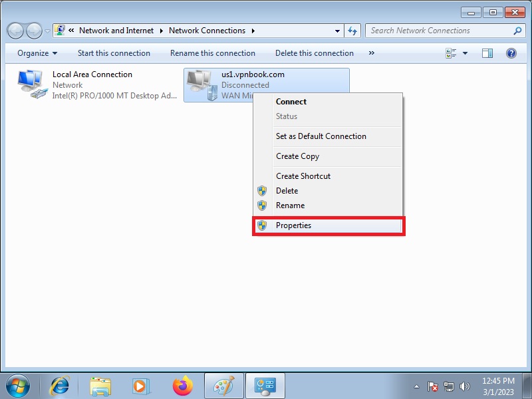Launch Internet Explorer from the taskbar

tap(60, 386)
